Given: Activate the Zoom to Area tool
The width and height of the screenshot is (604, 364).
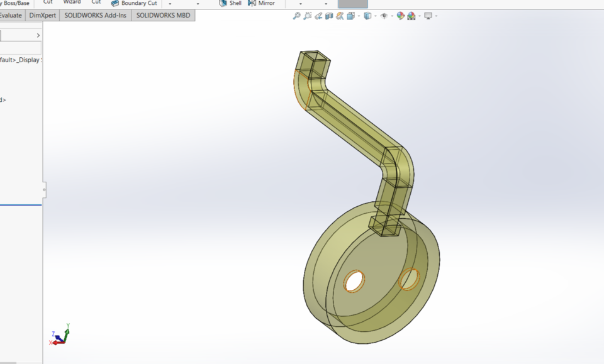Looking at the screenshot, I should 306,15.
